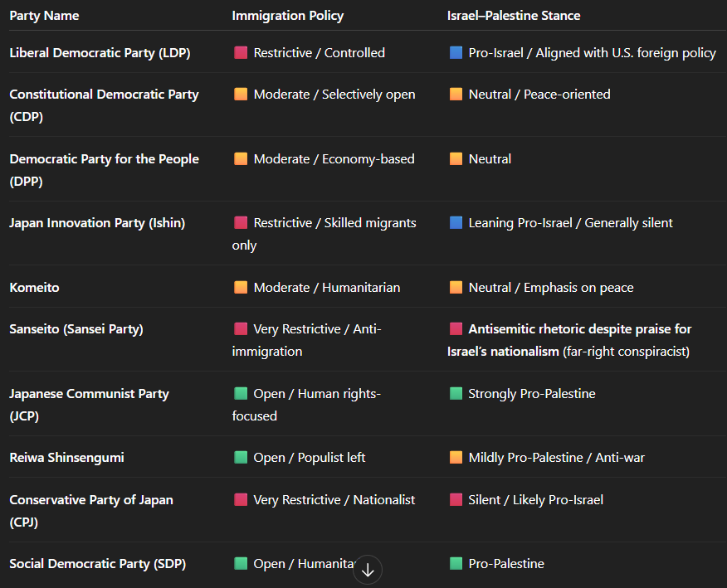Click Social Democratic Party (SDP) name
Image resolution: width=727 pixels, height=588 pixels.
[x=97, y=564]
